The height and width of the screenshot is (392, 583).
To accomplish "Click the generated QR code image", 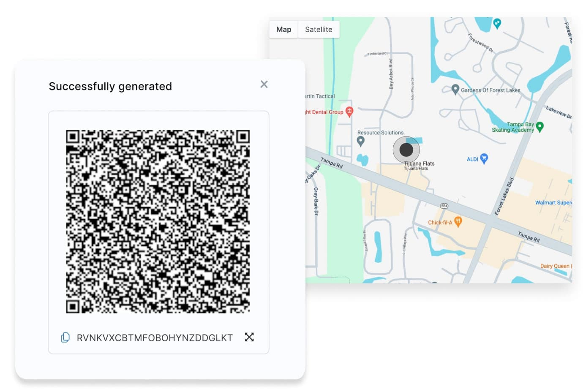I will (158, 221).
